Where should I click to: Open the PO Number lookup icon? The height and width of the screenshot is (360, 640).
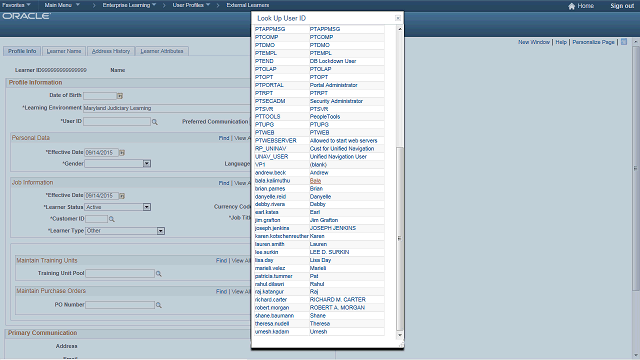(x=159, y=305)
